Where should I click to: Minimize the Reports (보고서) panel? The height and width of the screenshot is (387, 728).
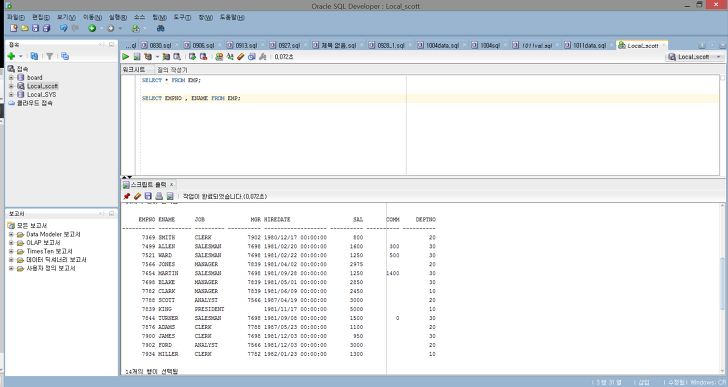(111, 213)
